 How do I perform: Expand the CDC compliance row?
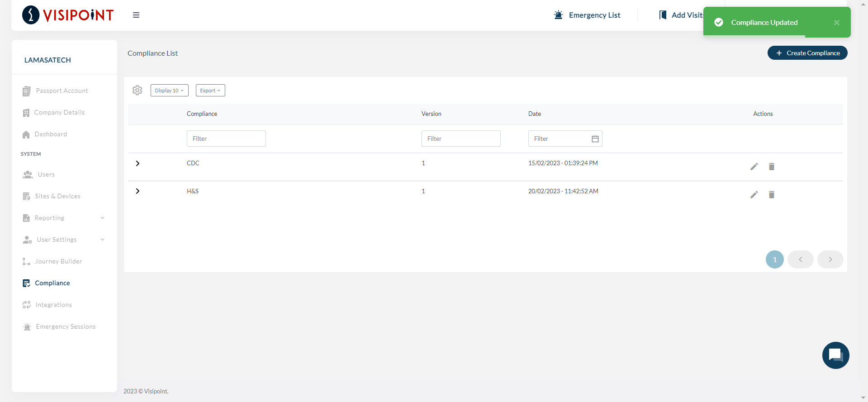138,163
